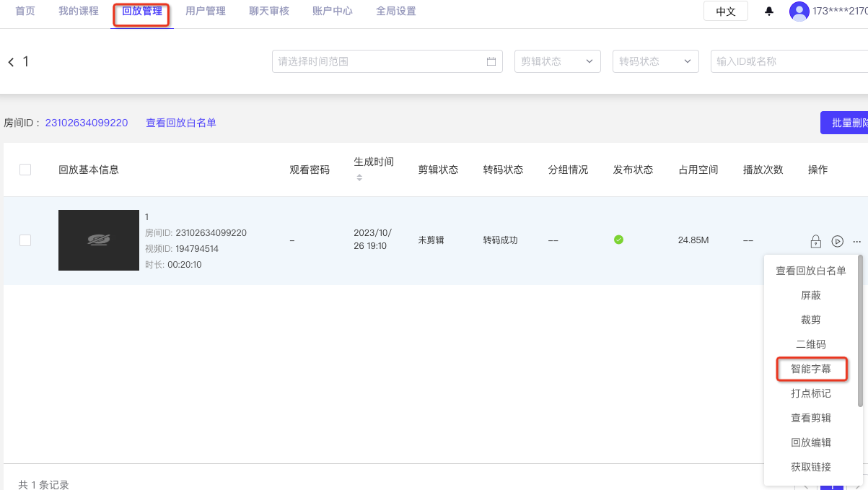The width and height of the screenshot is (868, 490).
Task: Open the 全局设置 tab
Action: coord(396,12)
